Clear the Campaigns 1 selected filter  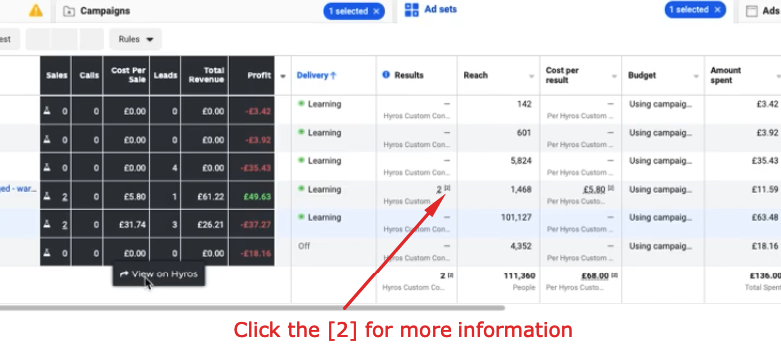pyautogui.click(x=376, y=11)
